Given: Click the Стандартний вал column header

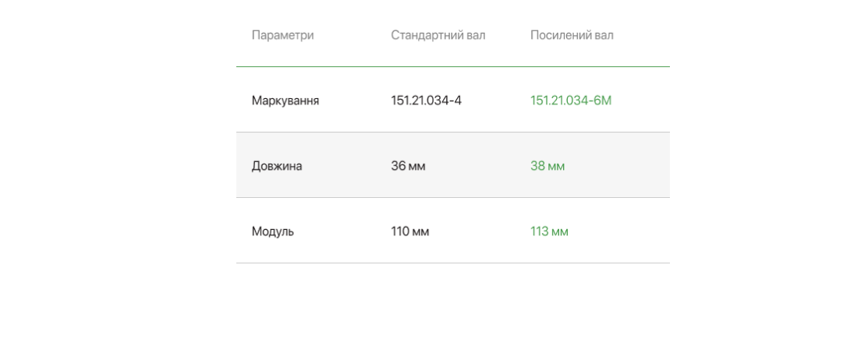Looking at the screenshot, I should (438, 35).
